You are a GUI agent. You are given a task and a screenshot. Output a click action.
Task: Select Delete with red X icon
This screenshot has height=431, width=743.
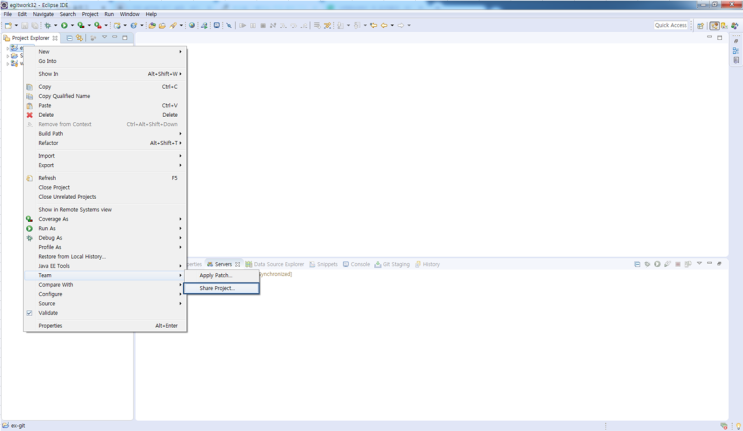pyautogui.click(x=105, y=115)
